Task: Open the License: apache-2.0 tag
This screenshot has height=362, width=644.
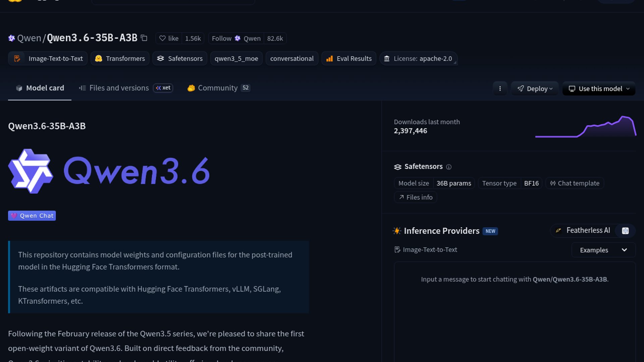Action: click(418, 58)
